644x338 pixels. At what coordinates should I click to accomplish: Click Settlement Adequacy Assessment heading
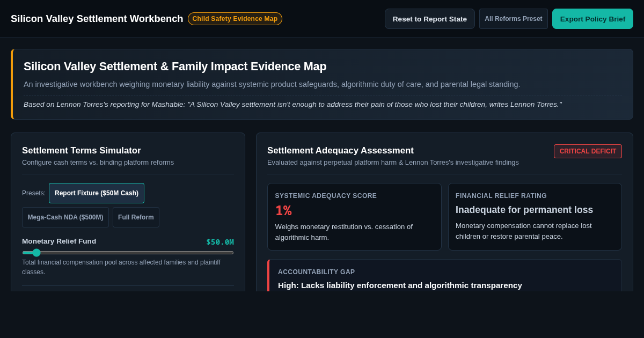point(340,151)
